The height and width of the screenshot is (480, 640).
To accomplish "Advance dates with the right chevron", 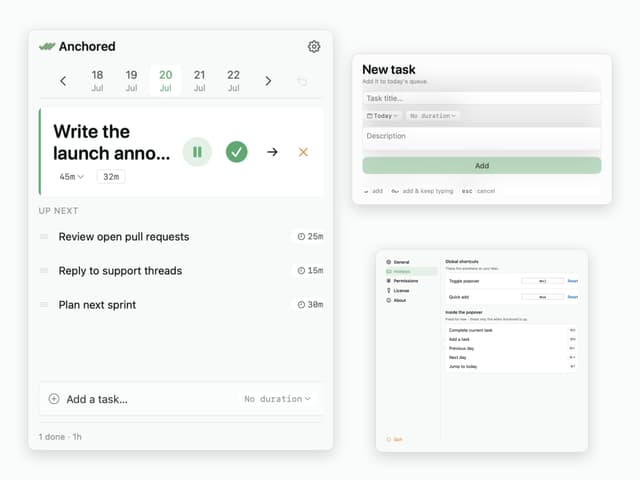I will (268, 81).
